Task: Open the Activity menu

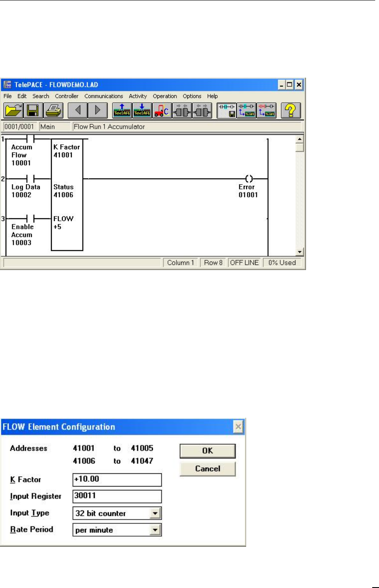Action: [138, 96]
